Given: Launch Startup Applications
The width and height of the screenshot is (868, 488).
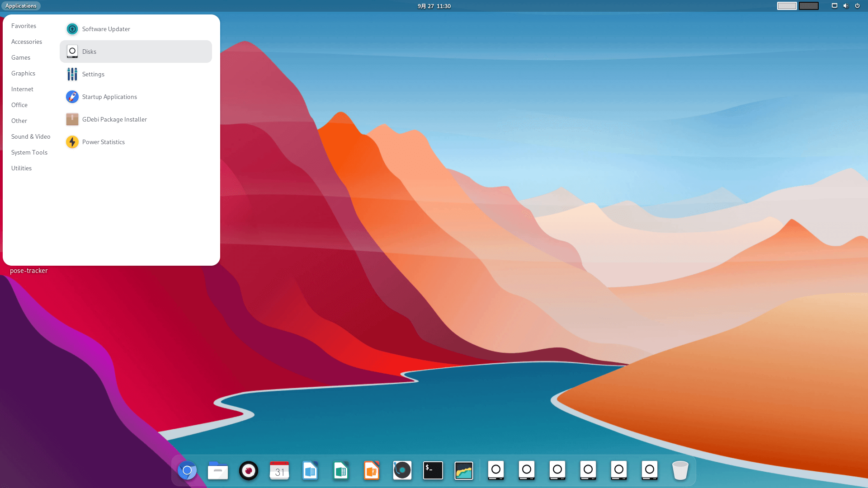Looking at the screenshot, I should (109, 97).
